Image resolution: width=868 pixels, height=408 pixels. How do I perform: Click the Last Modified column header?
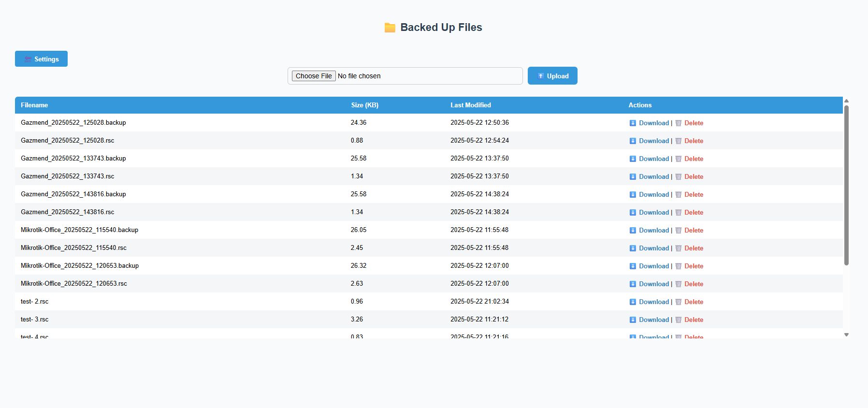[470, 105]
